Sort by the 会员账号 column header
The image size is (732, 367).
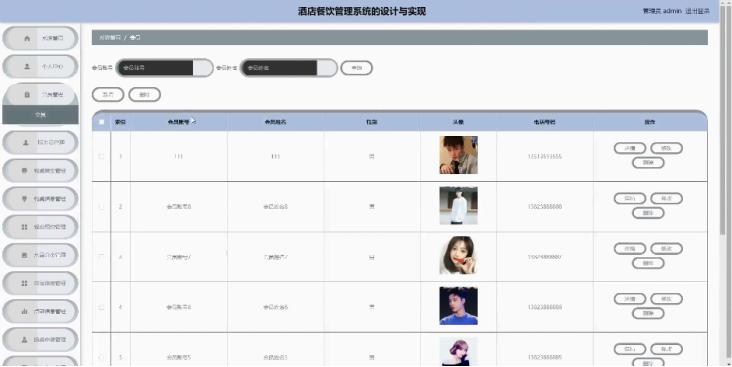tap(179, 122)
